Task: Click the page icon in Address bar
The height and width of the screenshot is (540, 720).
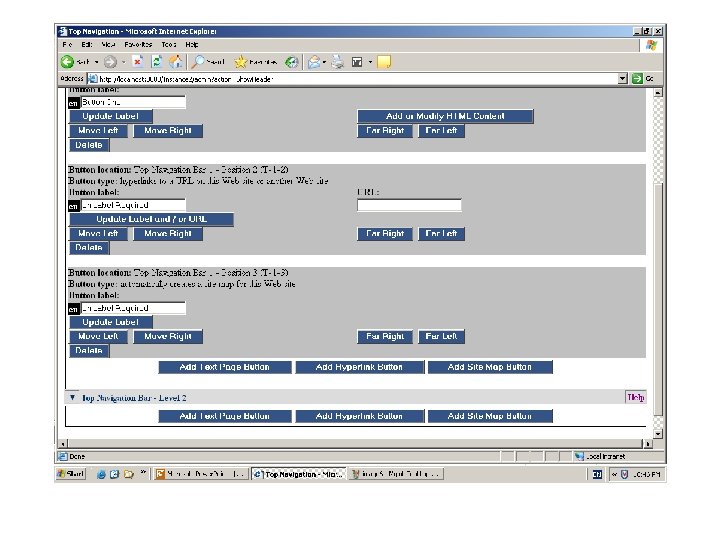Action: pos(92,79)
